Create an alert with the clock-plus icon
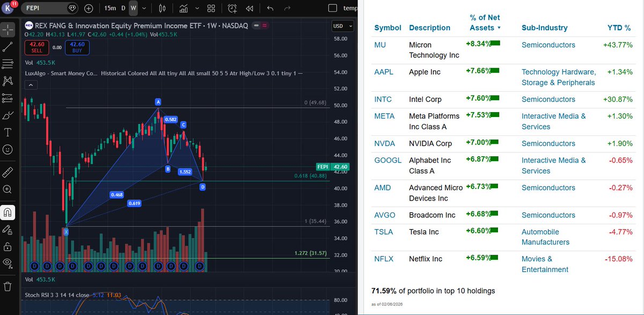 232,9
